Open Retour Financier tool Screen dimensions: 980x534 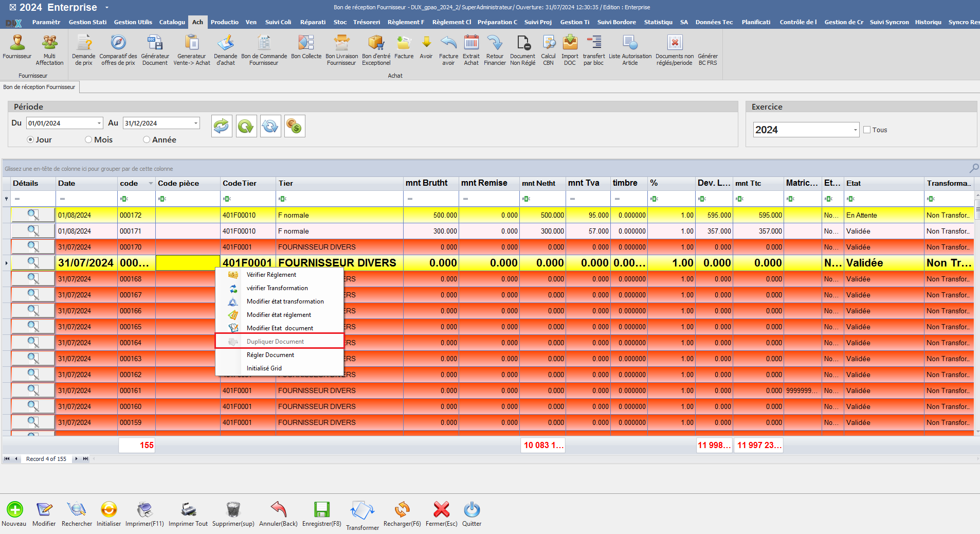click(x=495, y=49)
